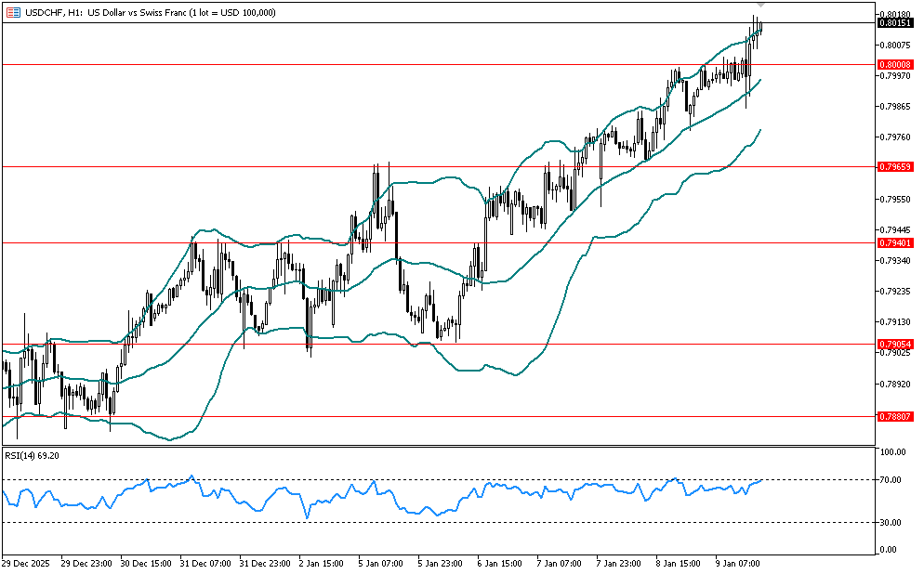The width and height of the screenshot is (924, 574).
Task: Click the 29 Dec 2025 time axis label
Action: pos(28,563)
